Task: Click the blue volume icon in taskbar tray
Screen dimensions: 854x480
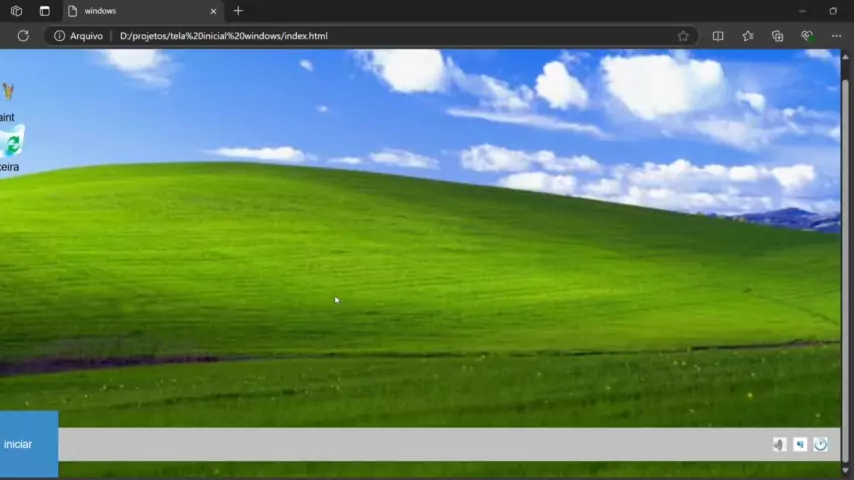Action: (x=800, y=445)
